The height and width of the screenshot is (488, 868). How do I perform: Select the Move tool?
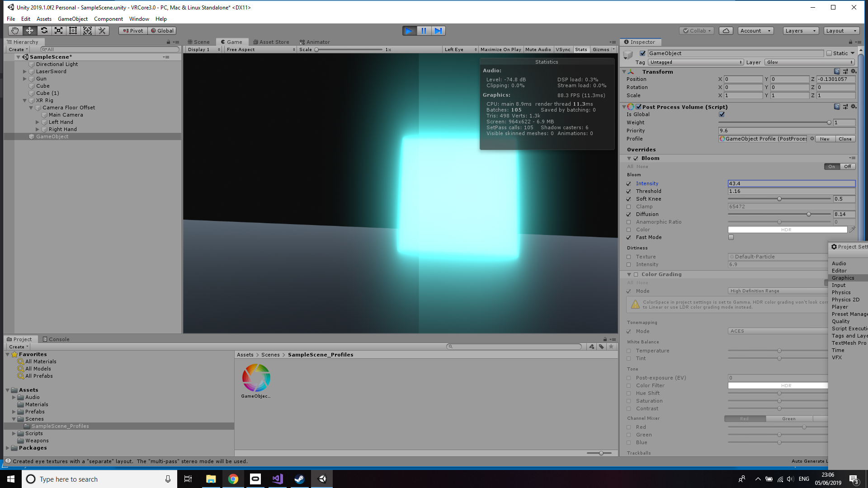click(x=29, y=31)
